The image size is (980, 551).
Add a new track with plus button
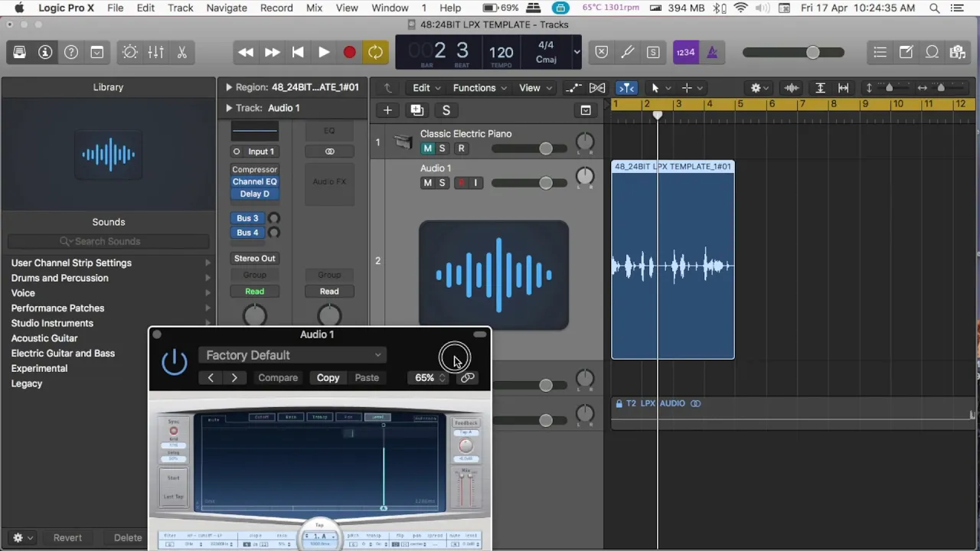click(x=387, y=110)
